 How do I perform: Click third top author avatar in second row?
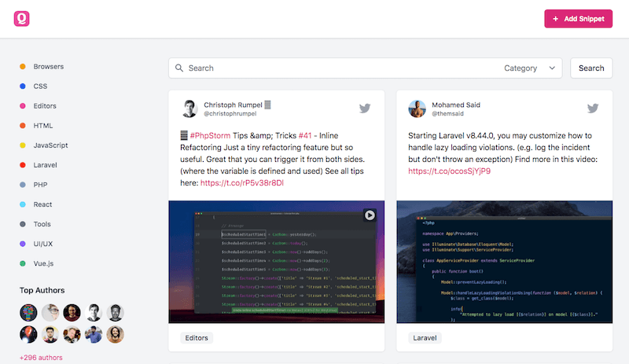72,334
